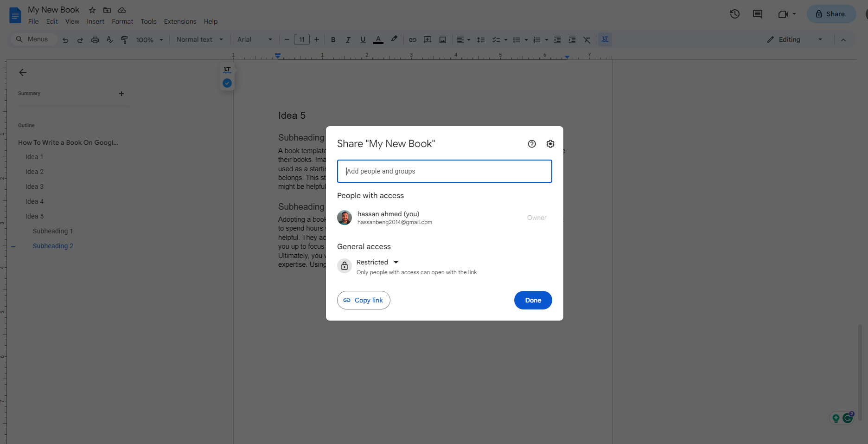Screen dimensions: 868x444
Task: Open the Extensions menu
Action: point(180,21)
